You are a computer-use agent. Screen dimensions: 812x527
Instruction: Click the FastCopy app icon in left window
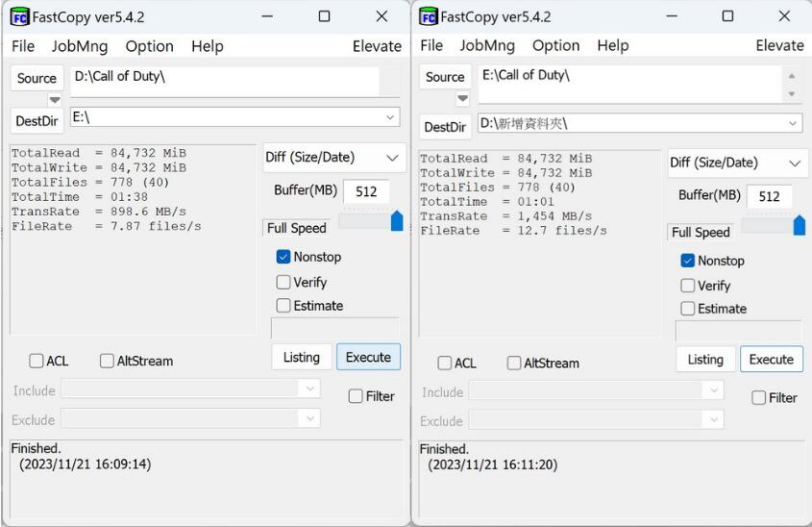tap(19, 17)
